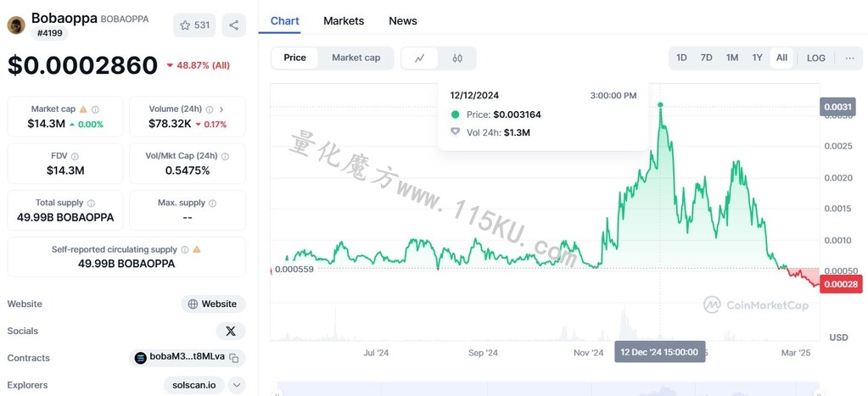Open solscan.io explorer link
Viewport: 868px width, 396px height.
pos(193,385)
